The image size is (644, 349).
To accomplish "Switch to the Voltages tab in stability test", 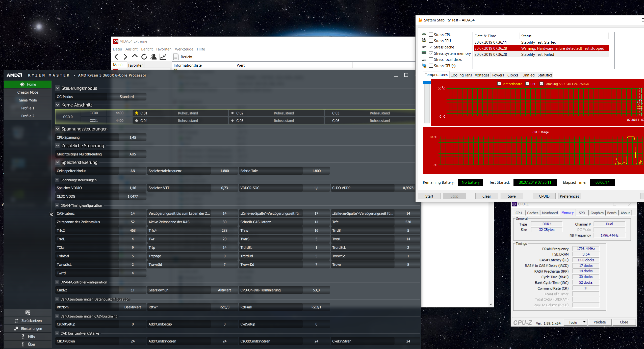I will click(482, 75).
